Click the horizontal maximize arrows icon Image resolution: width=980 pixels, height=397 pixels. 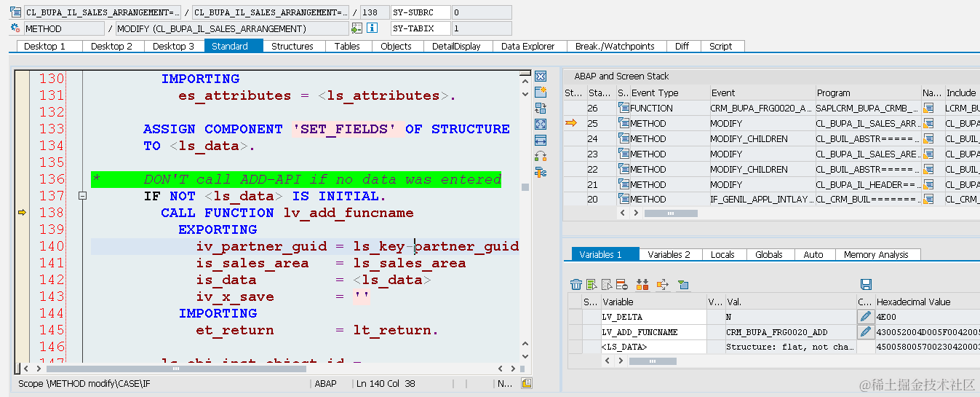pos(541,140)
